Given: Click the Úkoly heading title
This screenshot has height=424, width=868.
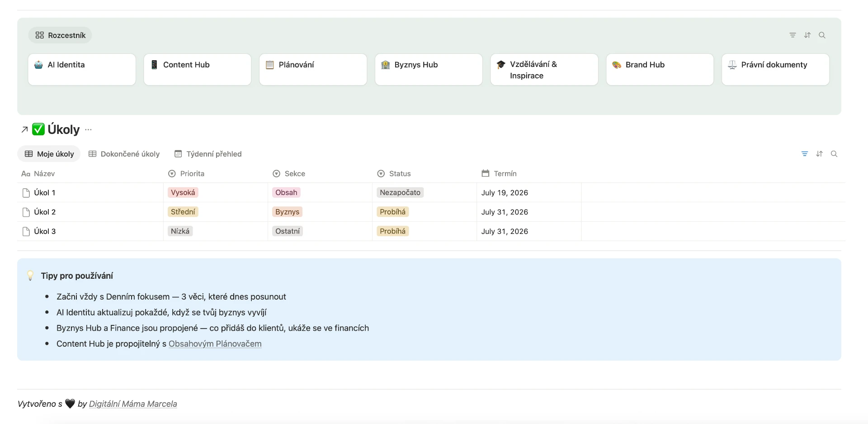Looking at the screenshot, I should tap(64, 130).
